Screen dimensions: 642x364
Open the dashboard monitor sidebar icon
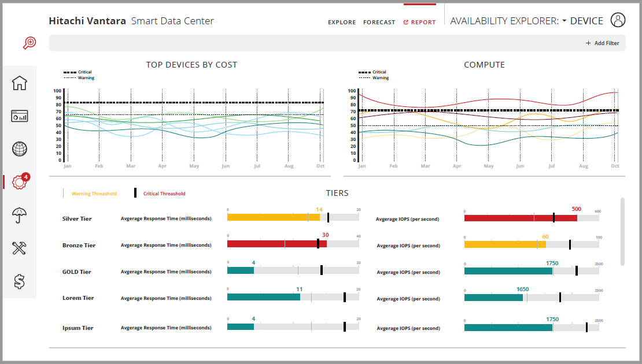[x=19, y=116]
